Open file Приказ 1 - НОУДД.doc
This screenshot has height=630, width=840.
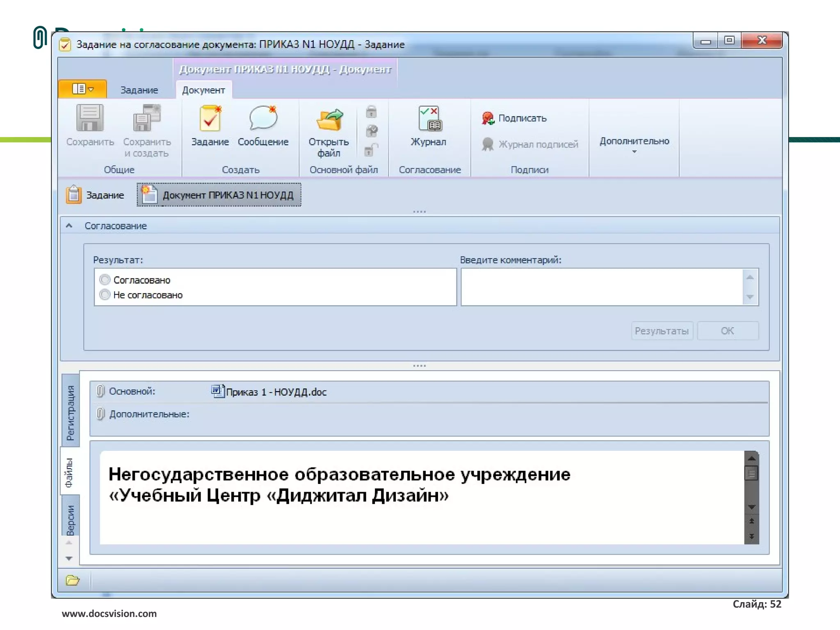[276, 392]
